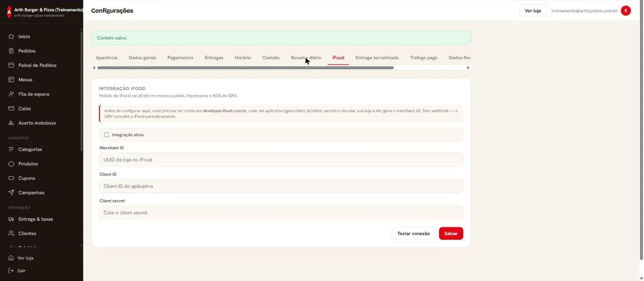The image size is (644, 281).
Task: Click the horizontal tabs scrollbar thumb
Action: 246,68
